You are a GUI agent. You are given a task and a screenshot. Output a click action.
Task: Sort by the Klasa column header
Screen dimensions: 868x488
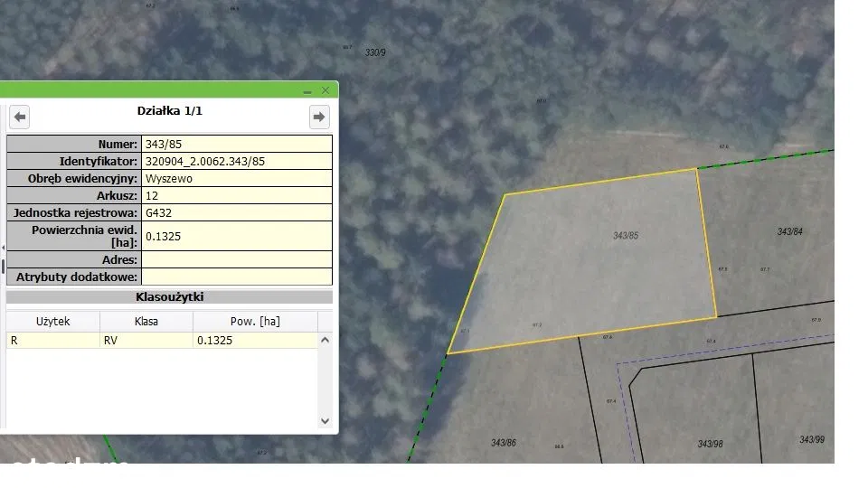[x=146, y=321]
